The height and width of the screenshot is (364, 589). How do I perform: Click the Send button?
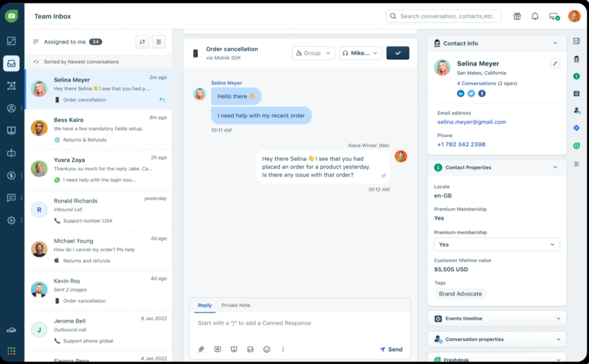[x=391, y=349]
